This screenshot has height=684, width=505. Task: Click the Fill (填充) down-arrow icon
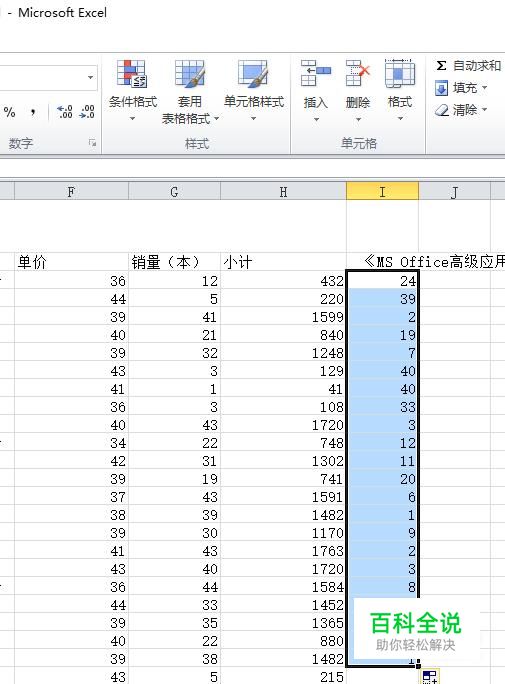click(441, 88)
